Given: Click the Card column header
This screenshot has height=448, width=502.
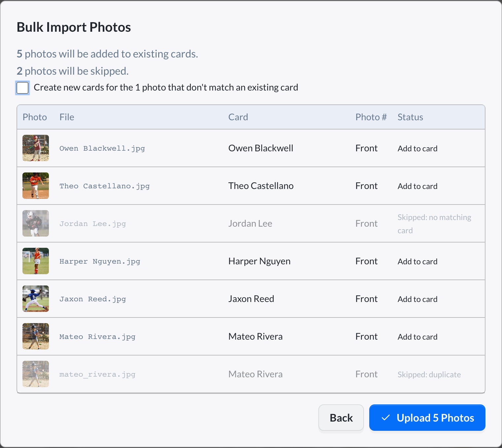Looking at the screenshot, I should pos(238,117).
